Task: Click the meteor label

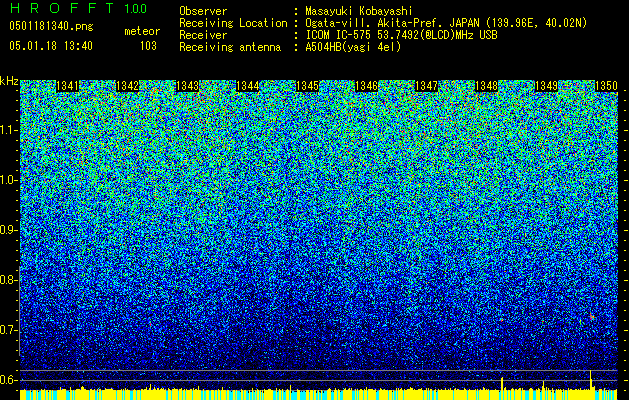Action: point(142,31)
